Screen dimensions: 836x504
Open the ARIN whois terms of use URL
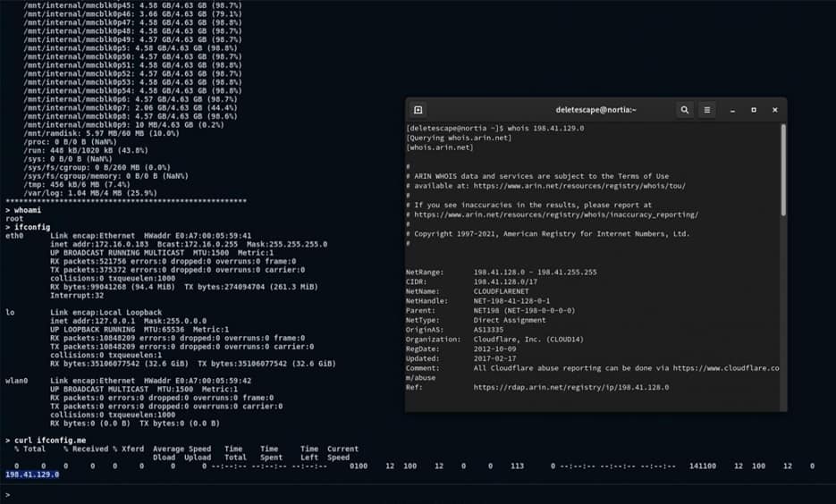(x=582, y=186)
